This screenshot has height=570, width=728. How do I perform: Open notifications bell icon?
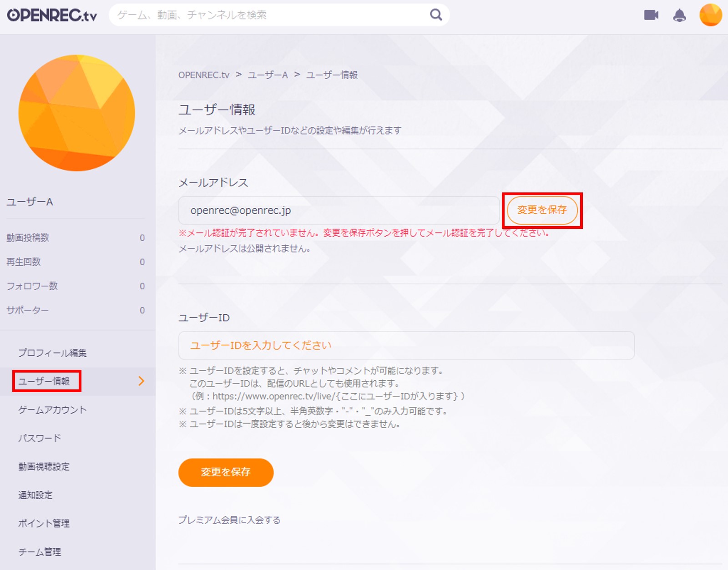coord(679,15)
